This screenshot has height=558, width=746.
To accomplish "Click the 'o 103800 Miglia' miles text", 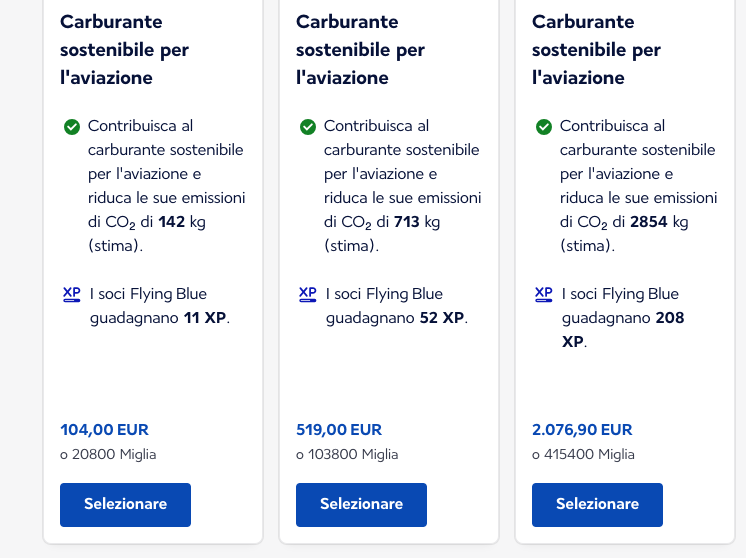I will click(347, 454).
